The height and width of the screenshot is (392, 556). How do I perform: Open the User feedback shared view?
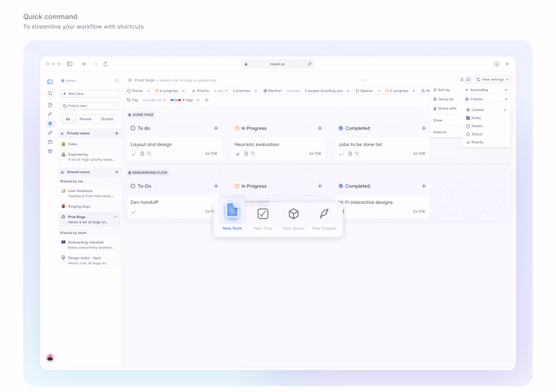click(x=89, y=194)
